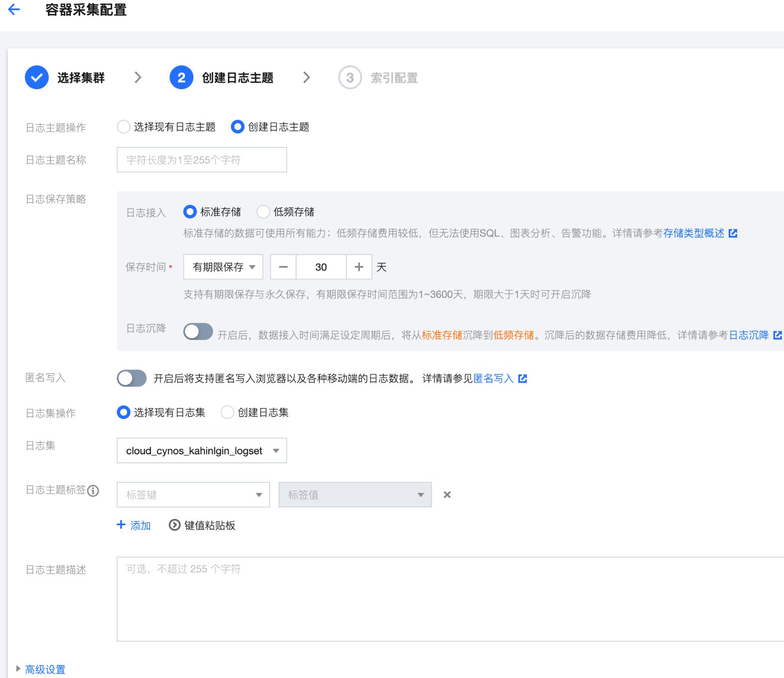The image size is (784, 678).
Task: Click the step 3 circle icon
Action: [x=350, y=77]
